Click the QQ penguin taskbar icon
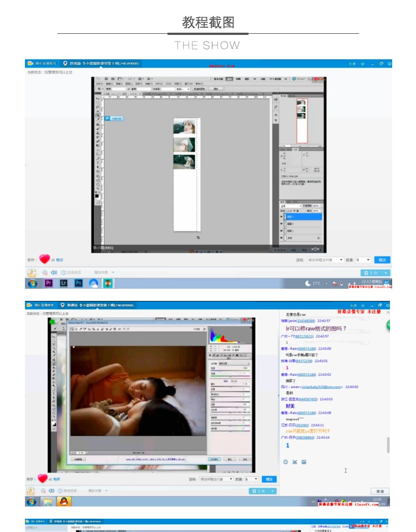416x532 pixels. [64, 501]
